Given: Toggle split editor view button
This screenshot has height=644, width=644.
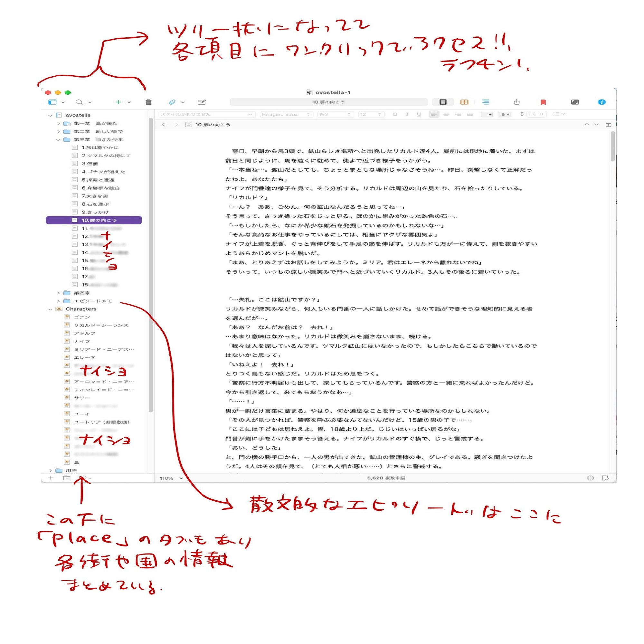Looking at the screenshot, I should pos(608,125).
